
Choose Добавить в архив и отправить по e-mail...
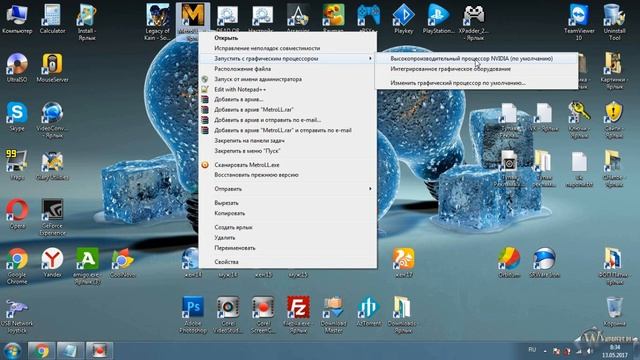coord(287,120)
